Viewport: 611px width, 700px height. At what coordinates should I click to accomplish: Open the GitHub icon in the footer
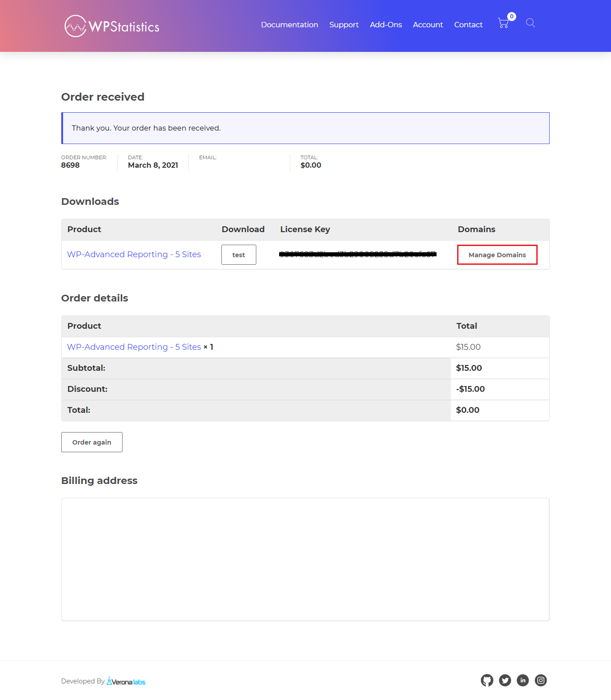(x=487, y=680)
